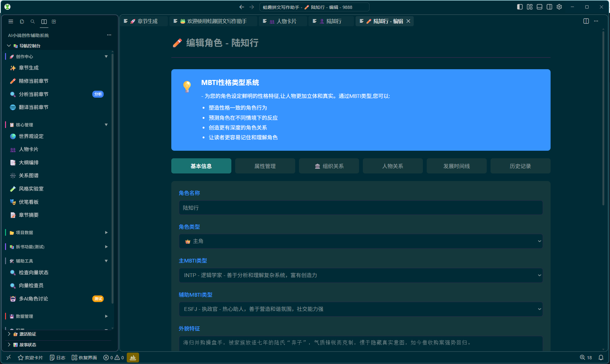Open 检查向量状态 tool

tap(58, 272)
